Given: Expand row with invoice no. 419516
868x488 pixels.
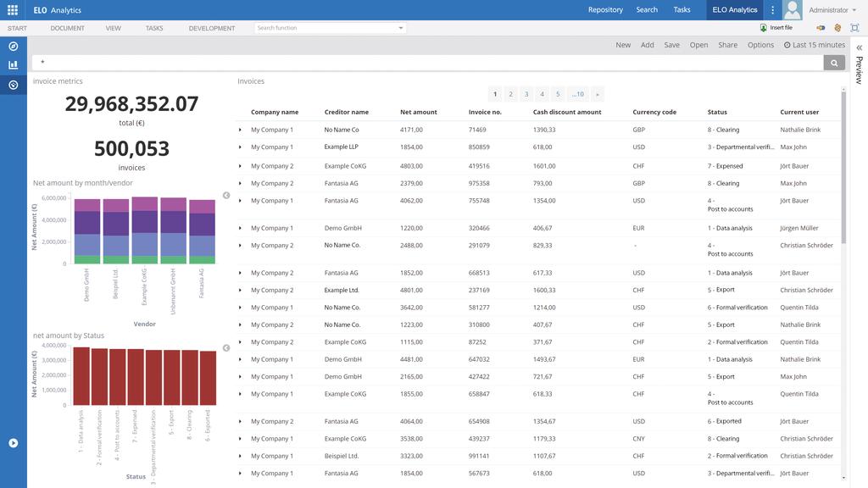Looking at the screenshot, I should [240, 166].
